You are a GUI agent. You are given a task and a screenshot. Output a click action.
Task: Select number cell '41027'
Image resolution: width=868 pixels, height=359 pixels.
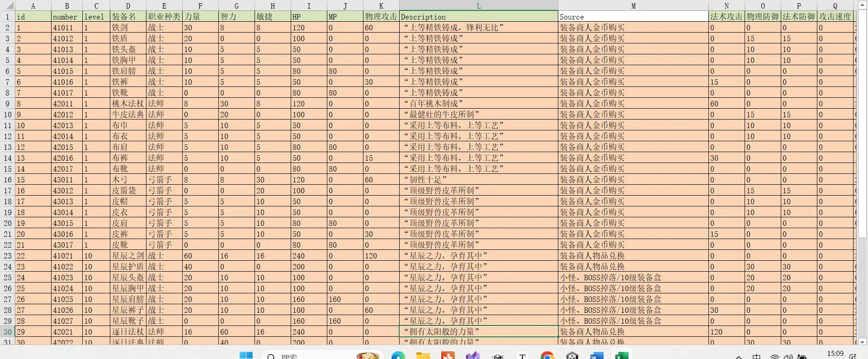(x=67, y=321)
